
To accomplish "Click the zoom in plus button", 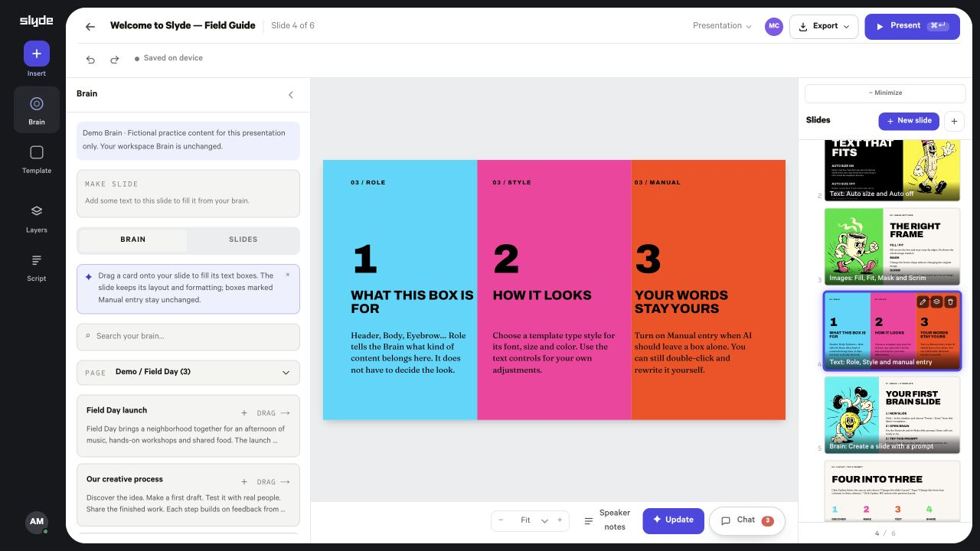I will [x=560, y=520].
